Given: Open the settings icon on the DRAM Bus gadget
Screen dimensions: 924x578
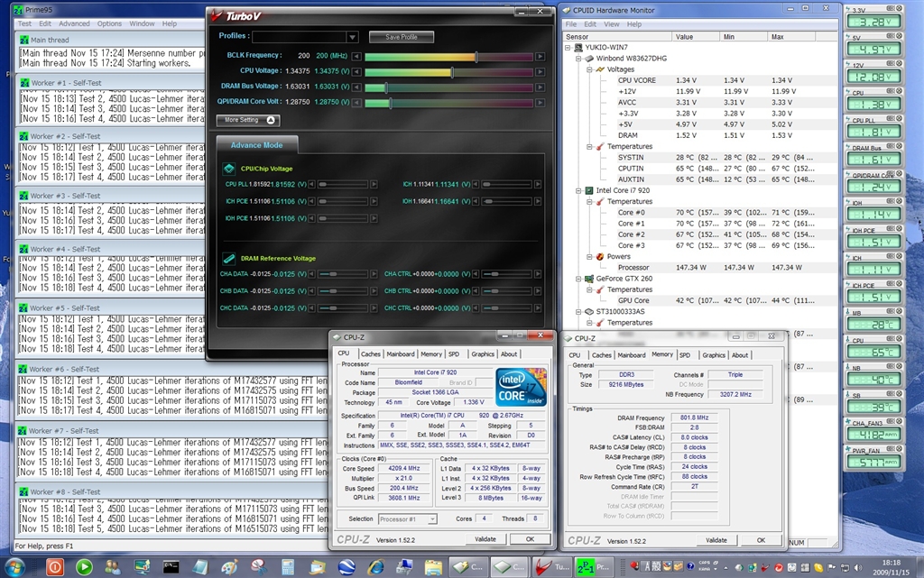Looking at the screenshot, I should (x=891, y=146).
